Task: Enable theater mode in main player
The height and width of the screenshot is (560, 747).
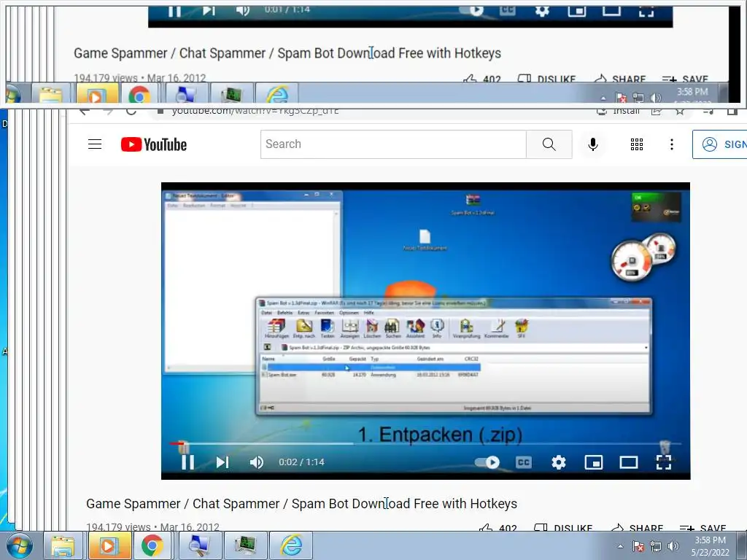Action: 629,462
